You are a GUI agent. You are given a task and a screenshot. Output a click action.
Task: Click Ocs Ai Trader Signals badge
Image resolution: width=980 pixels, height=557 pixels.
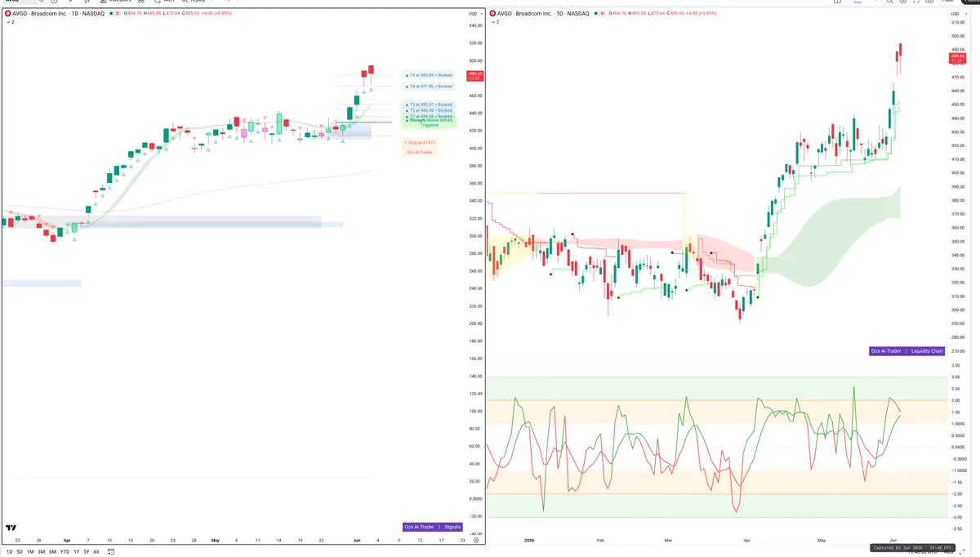click(x=433, y=527)
